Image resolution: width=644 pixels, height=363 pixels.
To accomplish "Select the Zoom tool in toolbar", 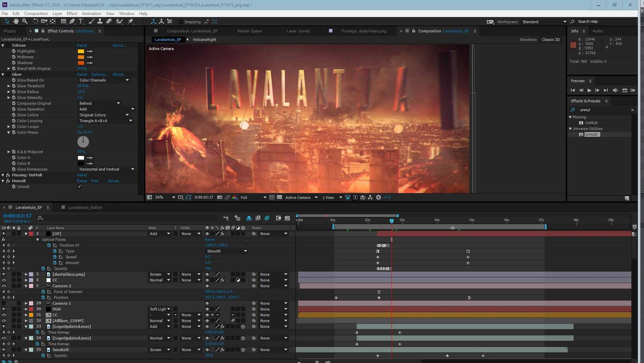I will point(25,21).
